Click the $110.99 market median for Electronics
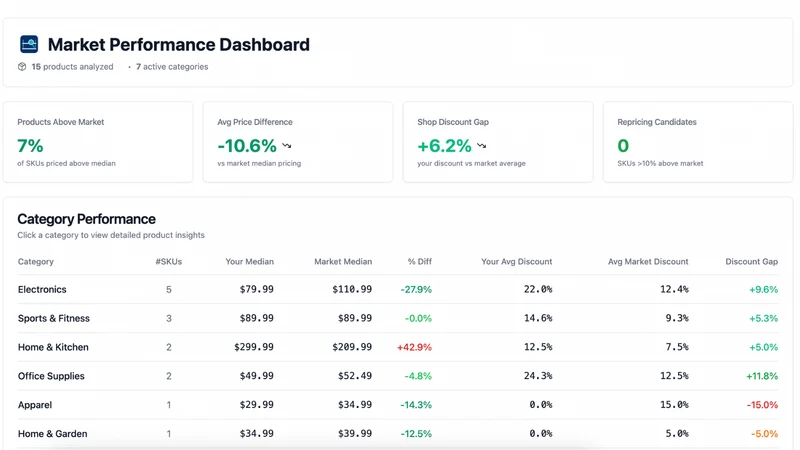The width and height of the screenshot is (800, 450). tap(352, 289)
